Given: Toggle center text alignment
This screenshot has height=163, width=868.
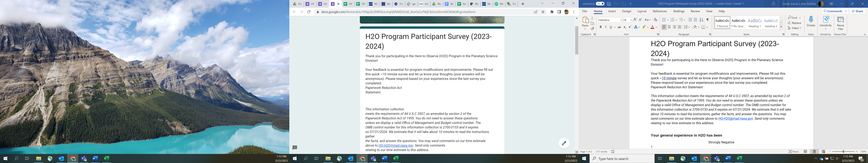Looking at the screenshot, I should [x=669, y=27].
